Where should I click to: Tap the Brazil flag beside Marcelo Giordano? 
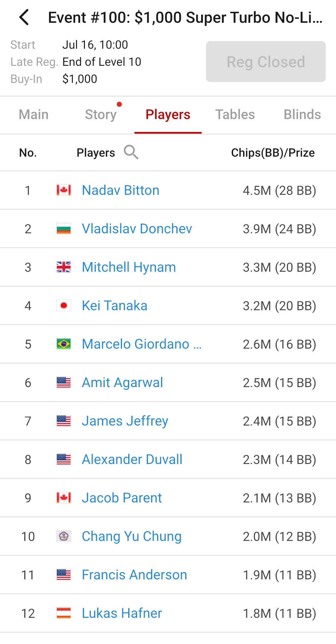tap(64, 344)
